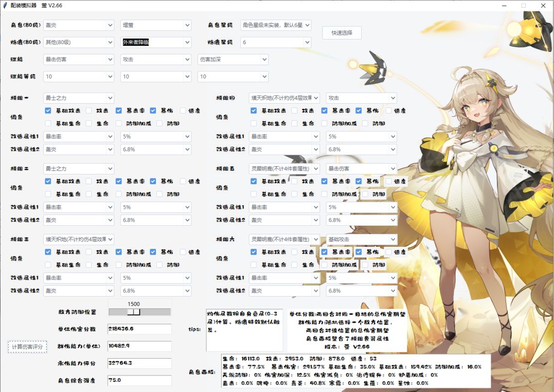The height and width of the screenshot is (392, 554).
Task: Open the 模组五 main stat dropdown showing 暴击伤害
Action: (x=362, y=169)
